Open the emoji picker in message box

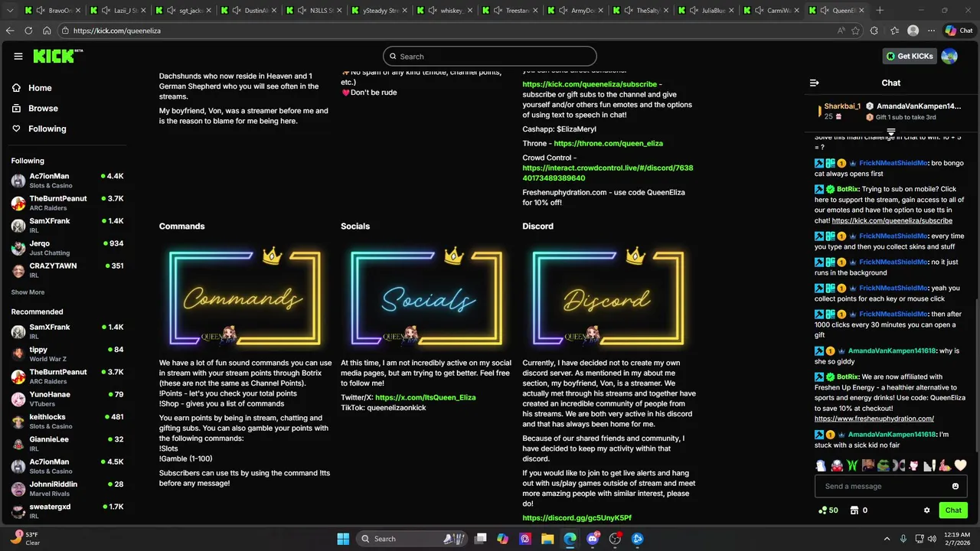point(955,486)
